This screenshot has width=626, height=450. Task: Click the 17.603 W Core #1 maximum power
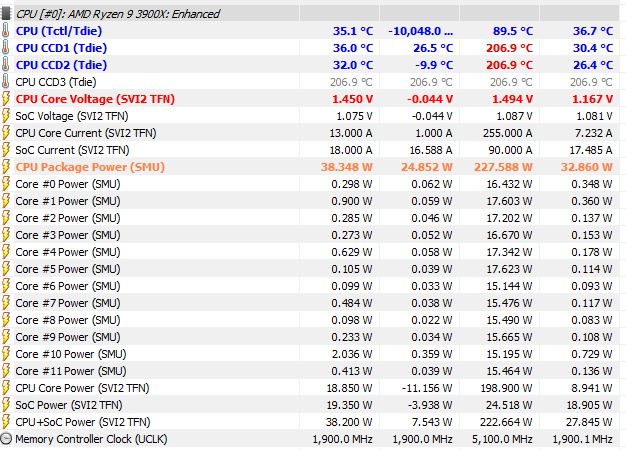[x=509, y=201]
